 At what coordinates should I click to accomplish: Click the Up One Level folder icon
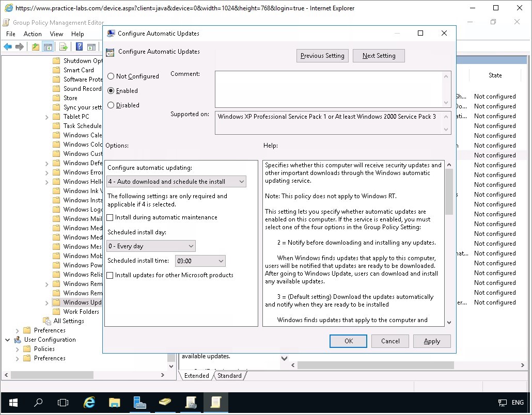[35, 47]
